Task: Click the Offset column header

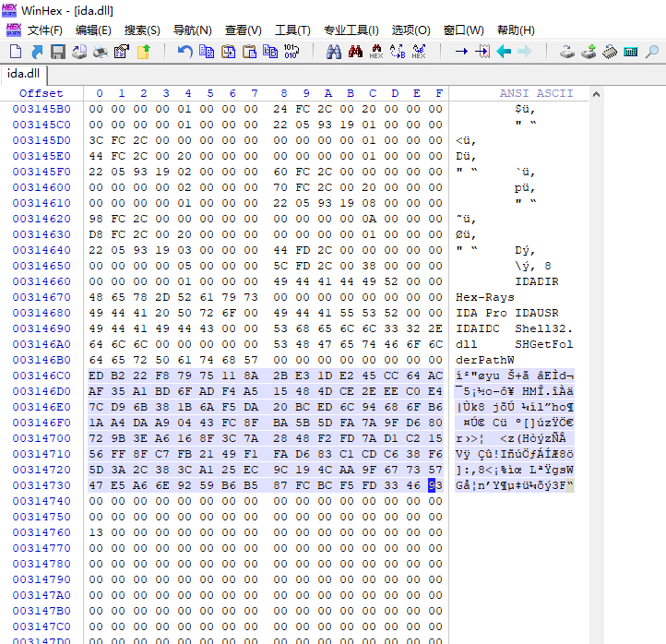Action: (42, 93)
